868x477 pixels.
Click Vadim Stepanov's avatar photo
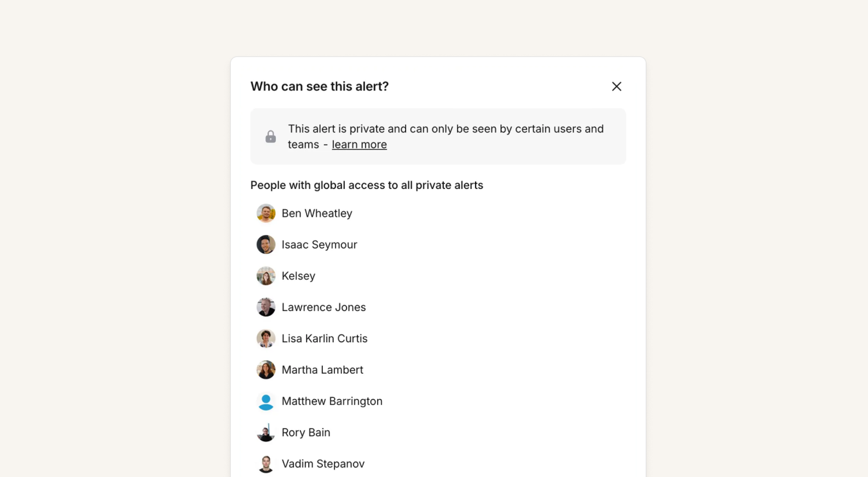click(x=266, y=464)
